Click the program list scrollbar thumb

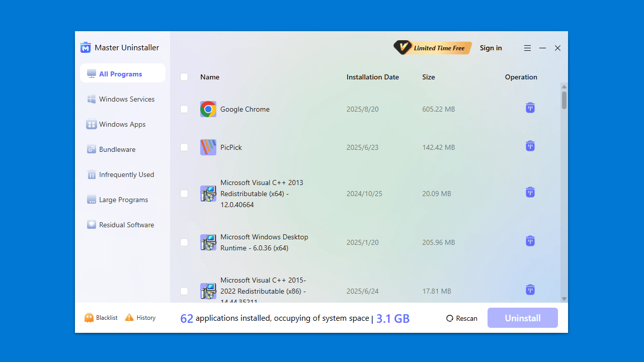coord(565,100)
